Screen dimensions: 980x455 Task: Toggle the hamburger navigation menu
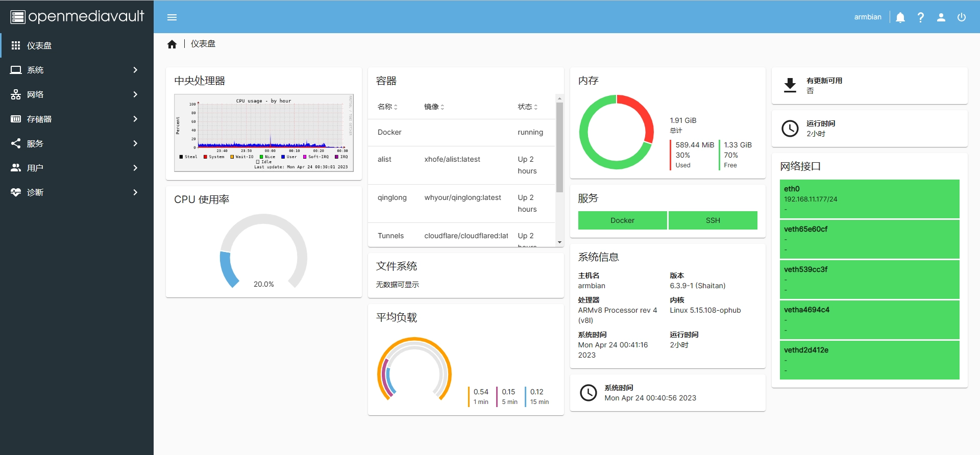pos(172,17)
